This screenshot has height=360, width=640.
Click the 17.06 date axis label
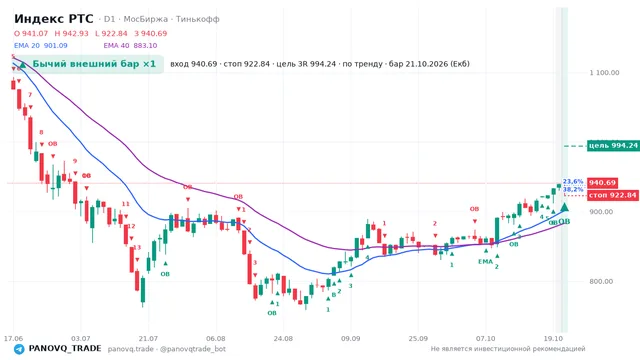[13, 338]
